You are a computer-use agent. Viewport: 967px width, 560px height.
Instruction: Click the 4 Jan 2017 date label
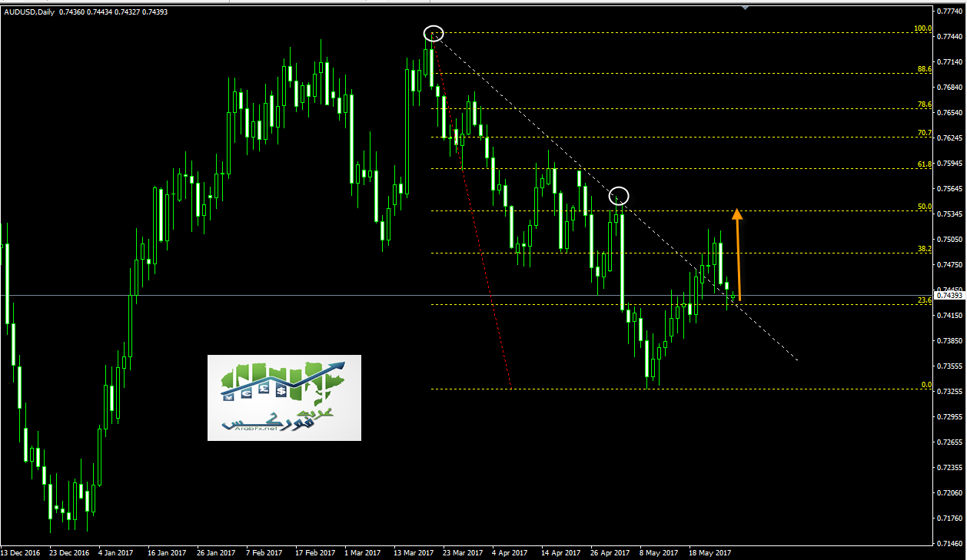point(117,552)
